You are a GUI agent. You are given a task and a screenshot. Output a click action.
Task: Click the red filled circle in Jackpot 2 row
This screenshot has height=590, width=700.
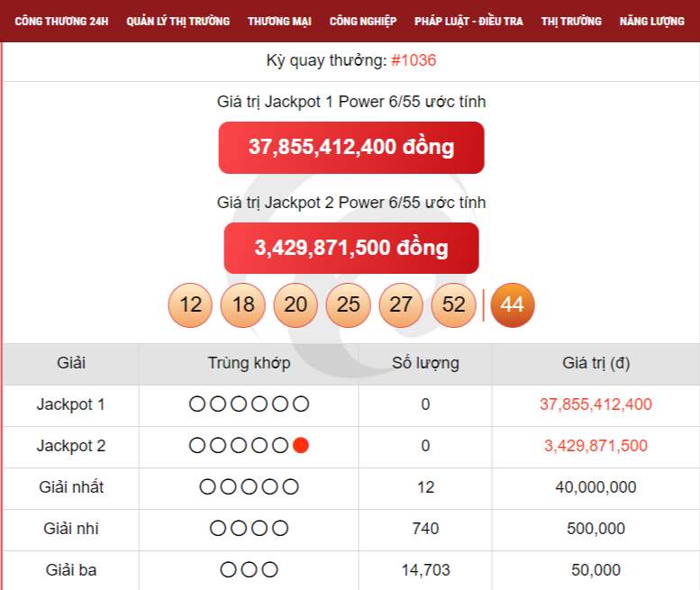[x=301, y=446]
